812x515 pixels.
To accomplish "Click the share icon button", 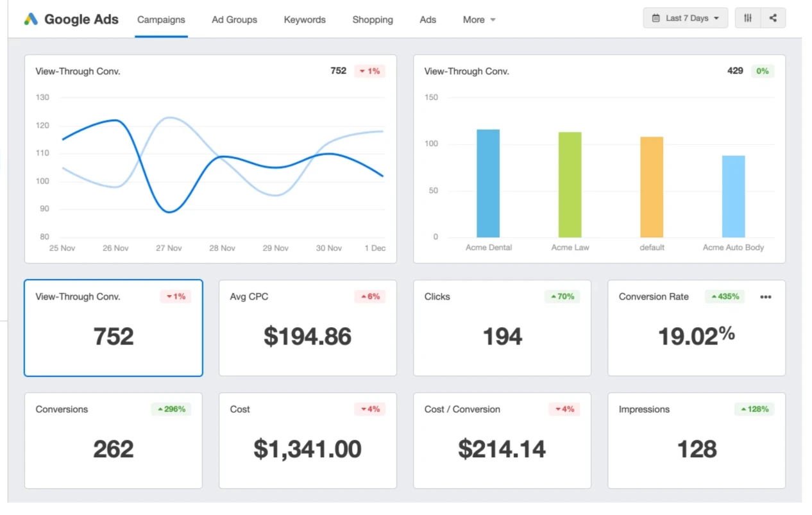I will coord(773,18).
